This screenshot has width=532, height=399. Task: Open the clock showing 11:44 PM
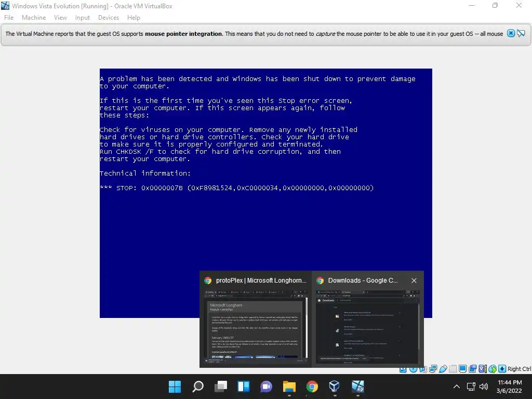pos(509,387)
